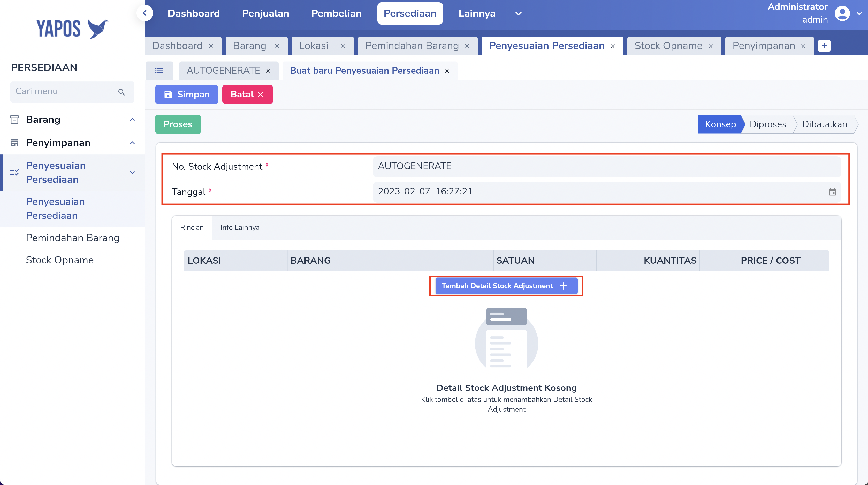Viewport: 868px width, 485px height.
Task: Click the LOKASI column header
Action: [235, 261]
